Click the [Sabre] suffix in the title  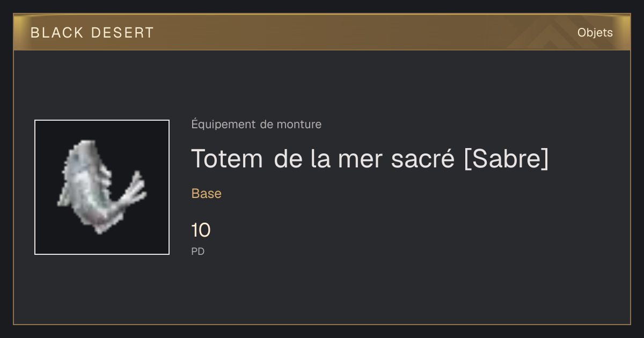pos(506,159)
